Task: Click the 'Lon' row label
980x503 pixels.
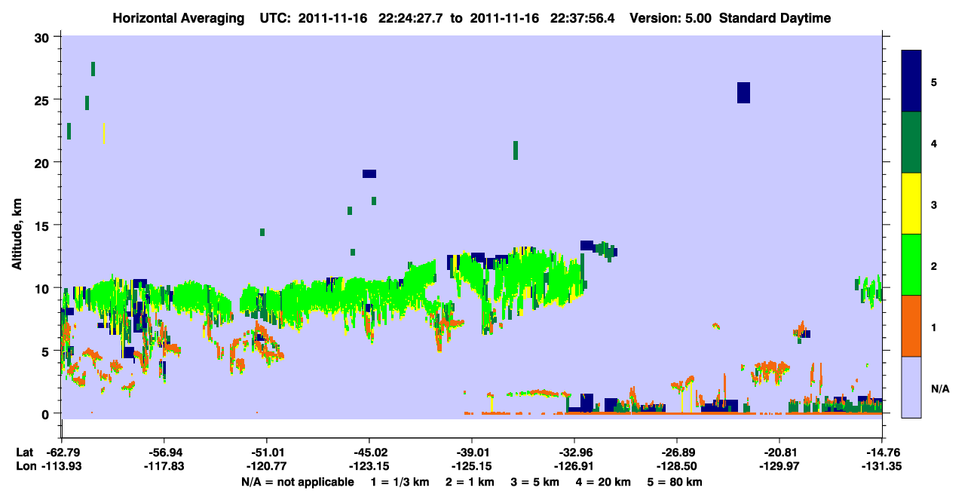Action: click(26, 467)
